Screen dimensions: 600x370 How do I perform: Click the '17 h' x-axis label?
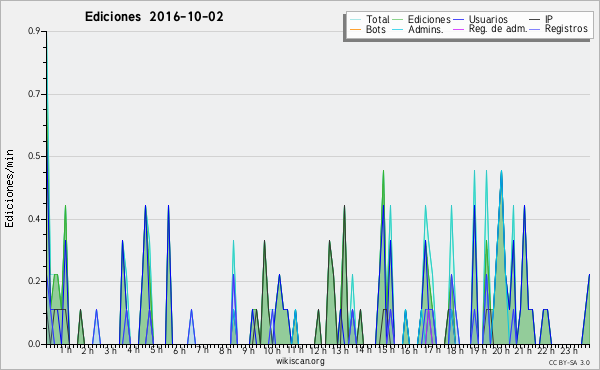point(432,350)
